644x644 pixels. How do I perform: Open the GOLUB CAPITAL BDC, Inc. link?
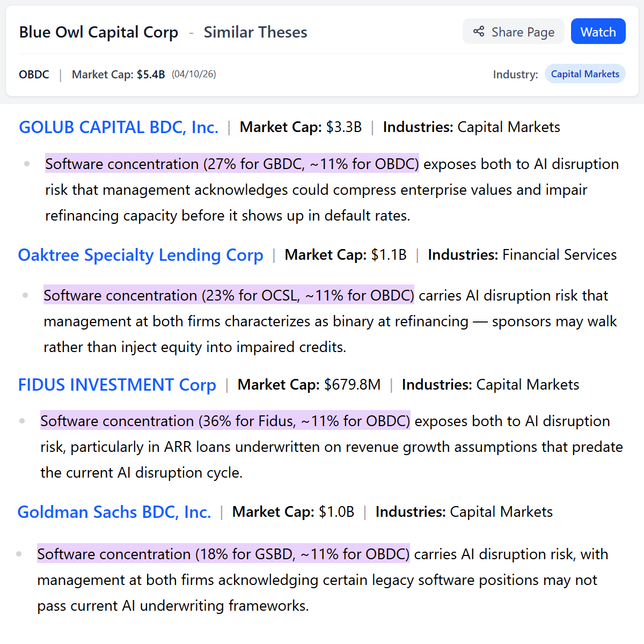coord(119,127)
